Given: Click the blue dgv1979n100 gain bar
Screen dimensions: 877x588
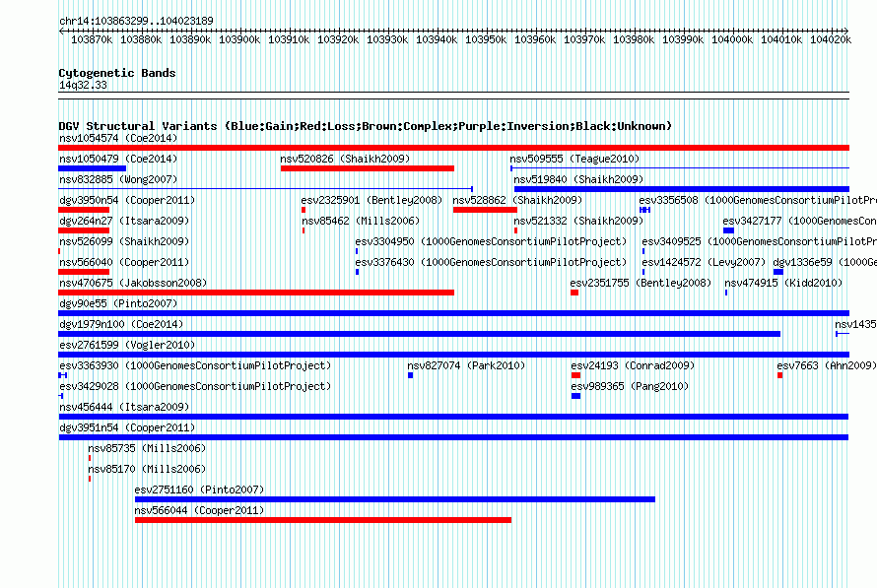Looking at the screenshot, I should (x=420, y=334).
